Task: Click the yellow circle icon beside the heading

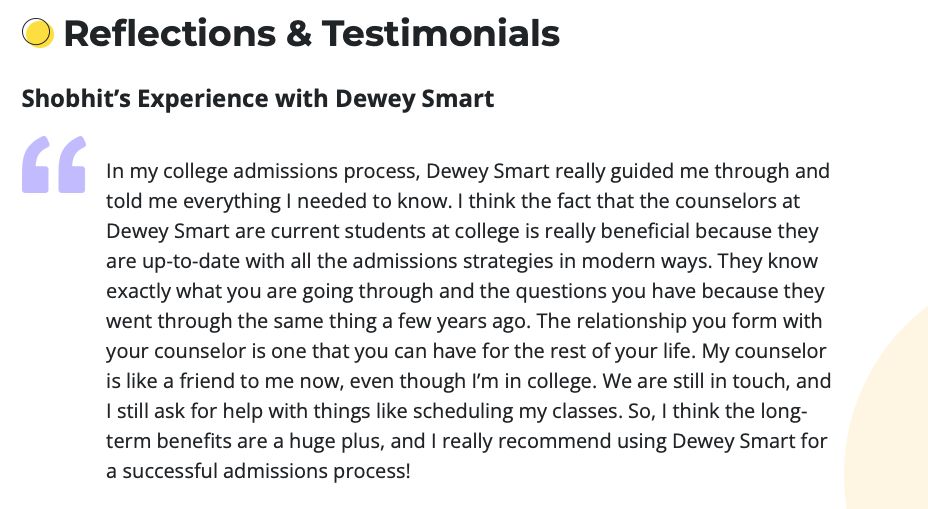Action: [37, 34]
